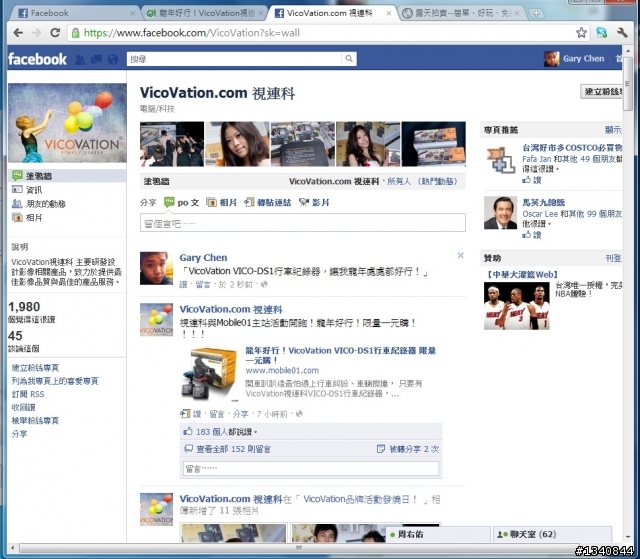Reload the page with refresh icon
Screen dimensions: 640x559
[56, 33]
